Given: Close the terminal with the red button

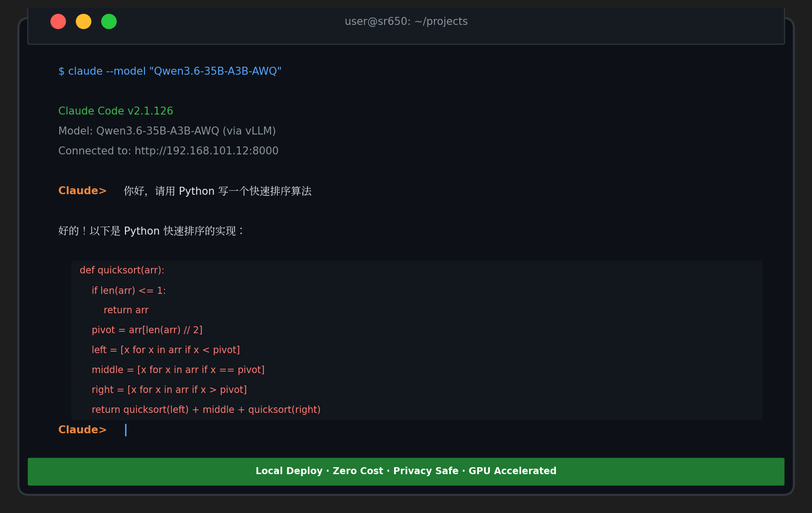Looking at the screenshot, I should click(x=58, y=21).
